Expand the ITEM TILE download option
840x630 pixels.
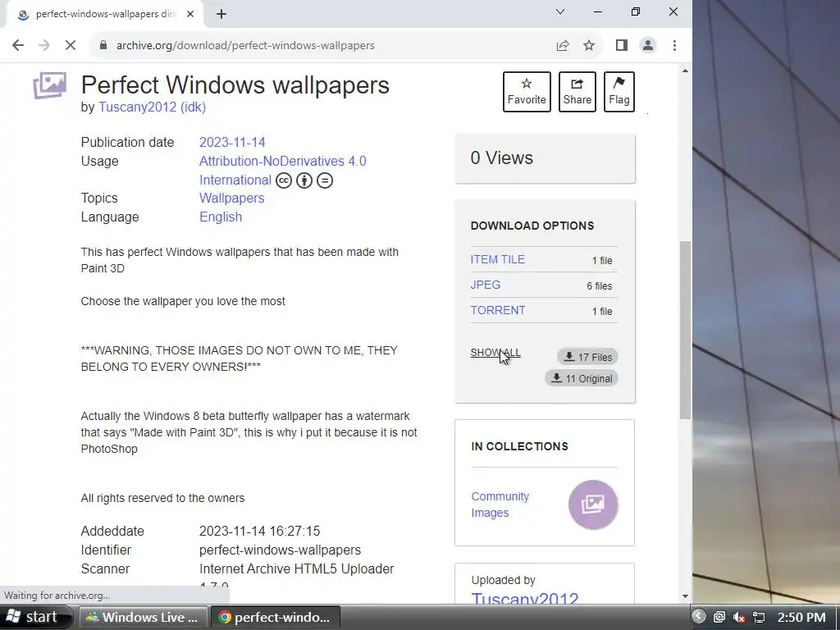(497, 260)
